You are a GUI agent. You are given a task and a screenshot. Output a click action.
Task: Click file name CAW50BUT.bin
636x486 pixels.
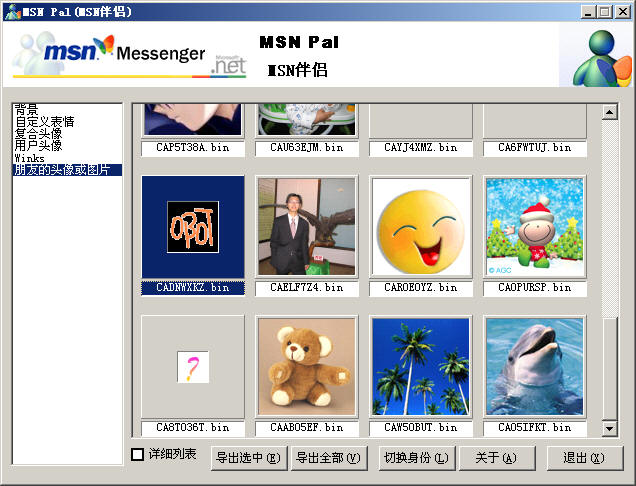coord(421,428)
